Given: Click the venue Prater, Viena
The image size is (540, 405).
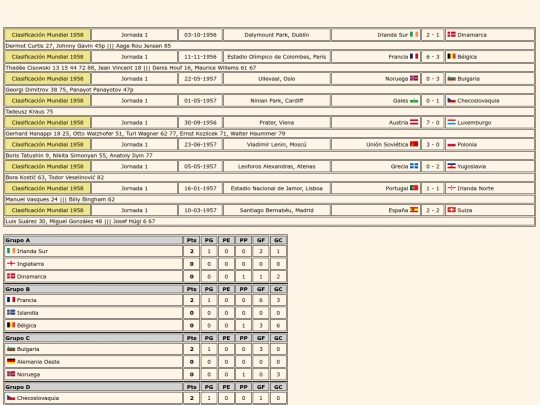Looking at the screenshot, I should pos(277,123).
